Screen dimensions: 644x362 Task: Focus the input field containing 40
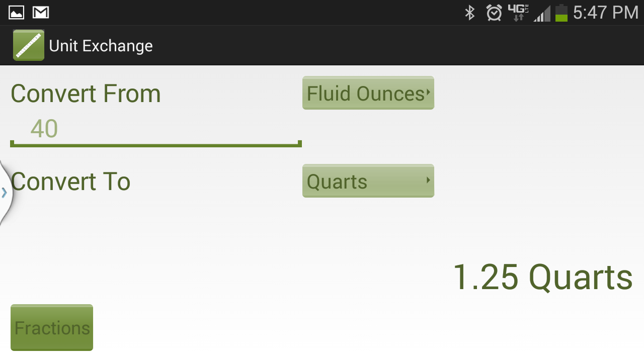156,129
